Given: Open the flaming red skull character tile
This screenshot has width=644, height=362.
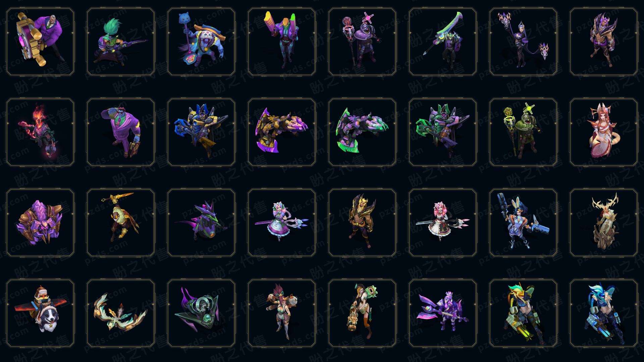Looking at the screenshot, I should [x=40, y=132].
